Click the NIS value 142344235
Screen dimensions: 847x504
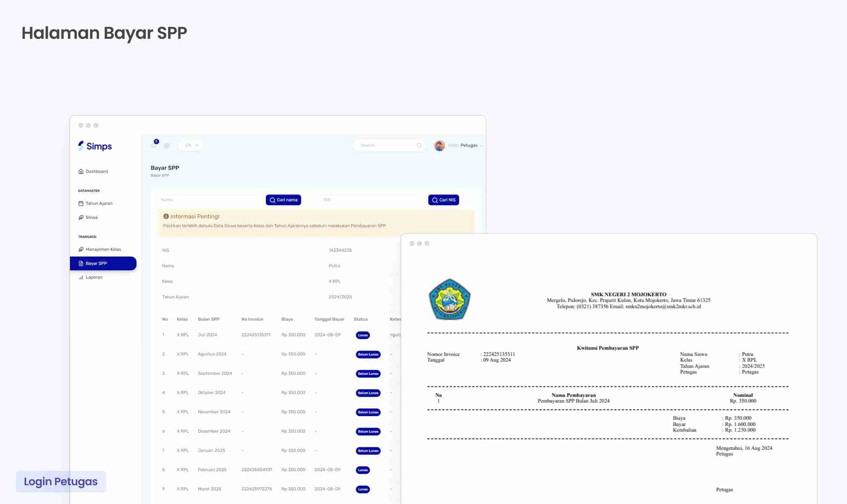click(340, 250)
